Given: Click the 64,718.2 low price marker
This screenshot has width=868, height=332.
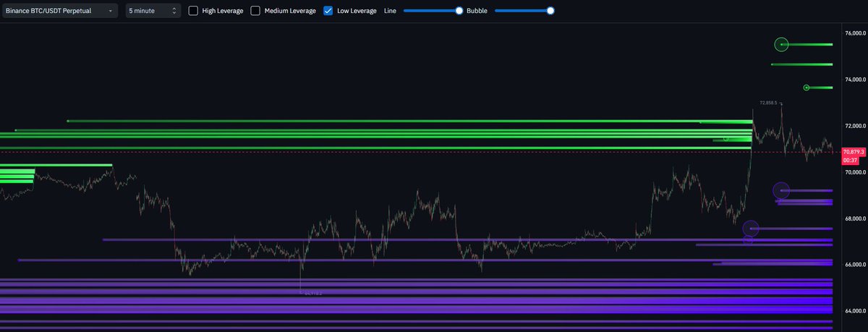Looking at the screenshot, I should coord(312,293).
